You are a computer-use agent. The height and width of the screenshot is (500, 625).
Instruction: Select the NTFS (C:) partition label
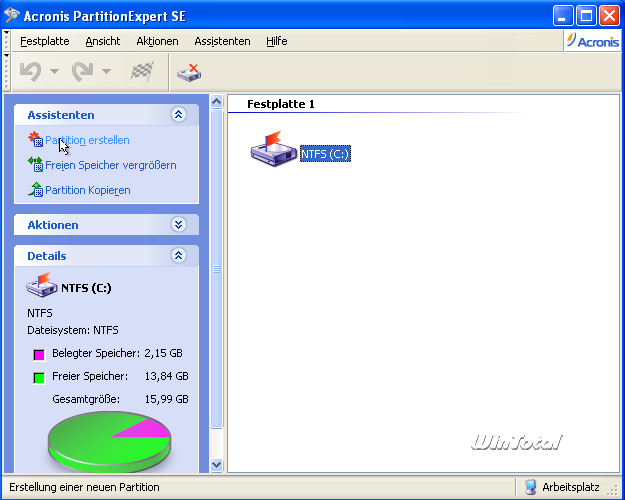point(325,154)
